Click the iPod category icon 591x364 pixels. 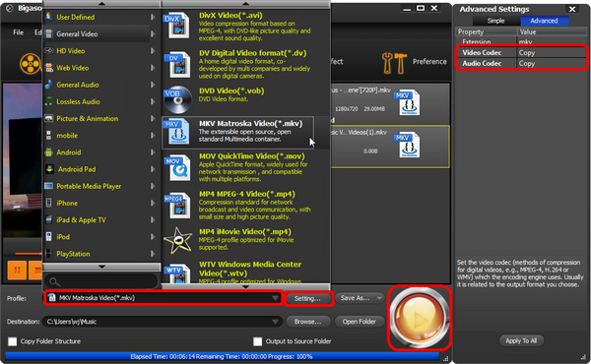(x=48, y=237)
